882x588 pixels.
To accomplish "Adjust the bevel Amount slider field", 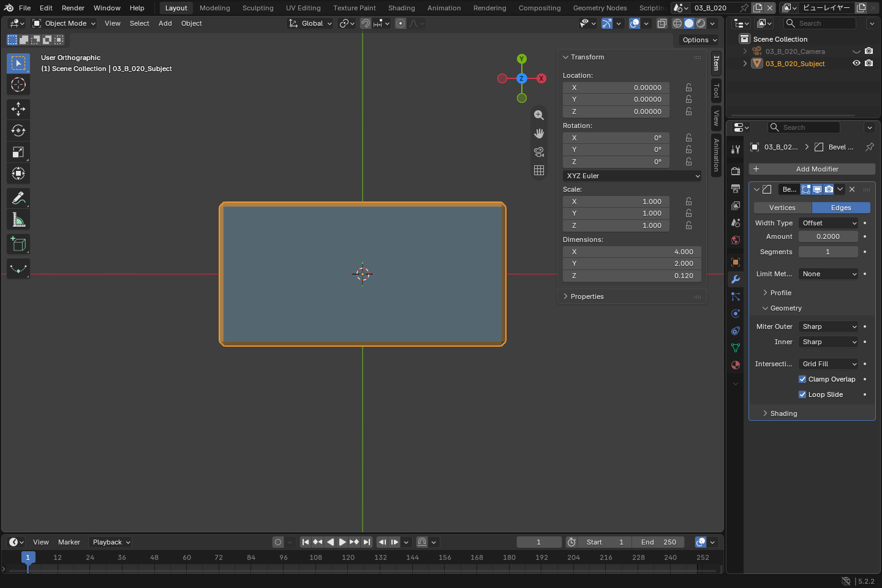I will coord(829,236).
